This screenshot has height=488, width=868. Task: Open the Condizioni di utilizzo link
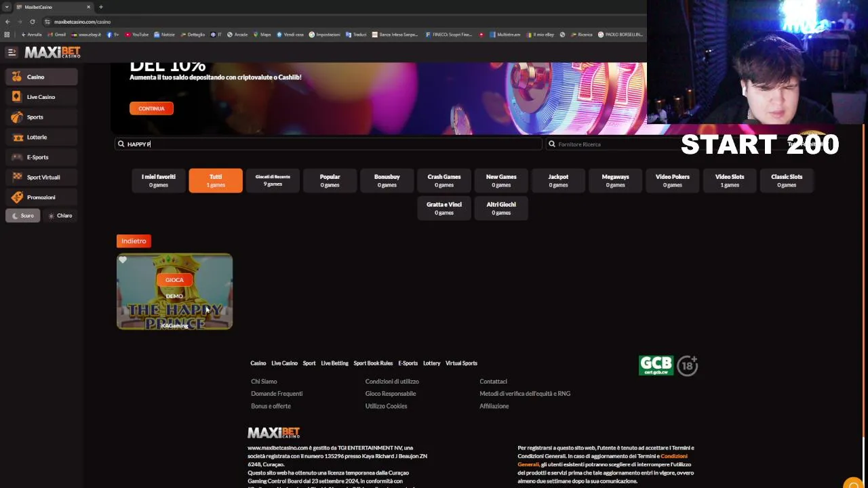click(x=392, y=382)
